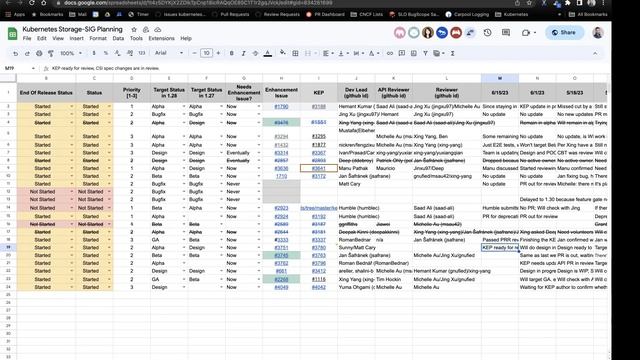Screen dimensions: 640x360
Task: Open filter views dropdown
Action: point(439,53)
